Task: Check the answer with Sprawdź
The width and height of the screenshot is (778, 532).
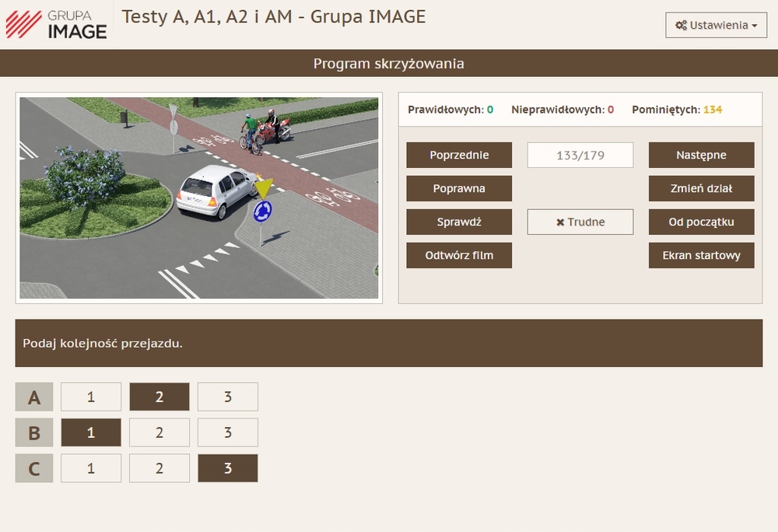Action: pos(459,222)
